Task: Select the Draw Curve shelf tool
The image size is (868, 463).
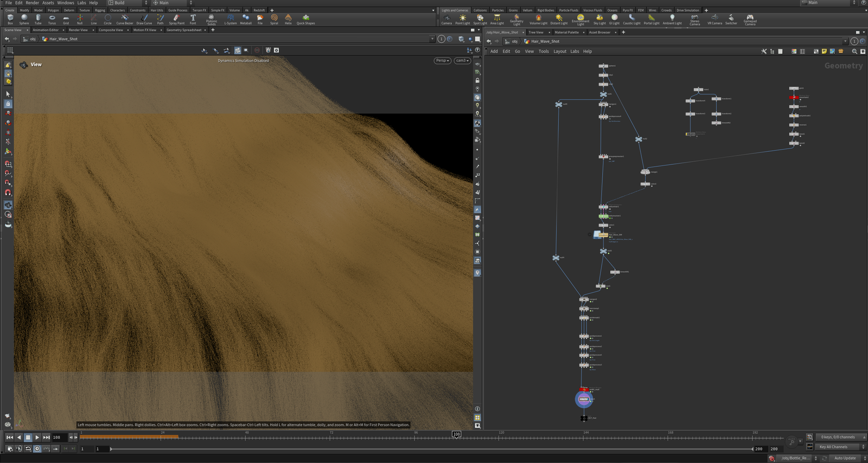Action: (x=144, y=20)
